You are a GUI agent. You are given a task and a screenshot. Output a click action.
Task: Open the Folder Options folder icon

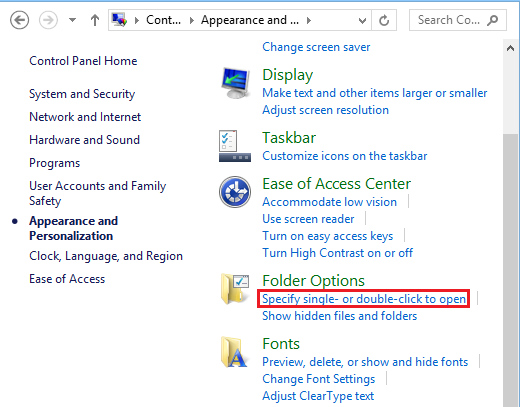pos(235,289)
